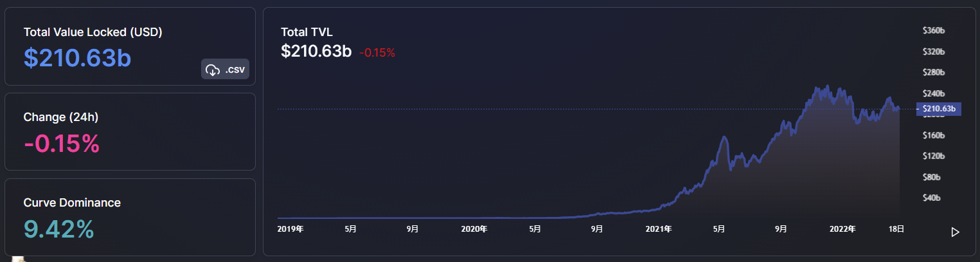
Task: Click the 2019年 label on time axis
Action: point(290,229)
